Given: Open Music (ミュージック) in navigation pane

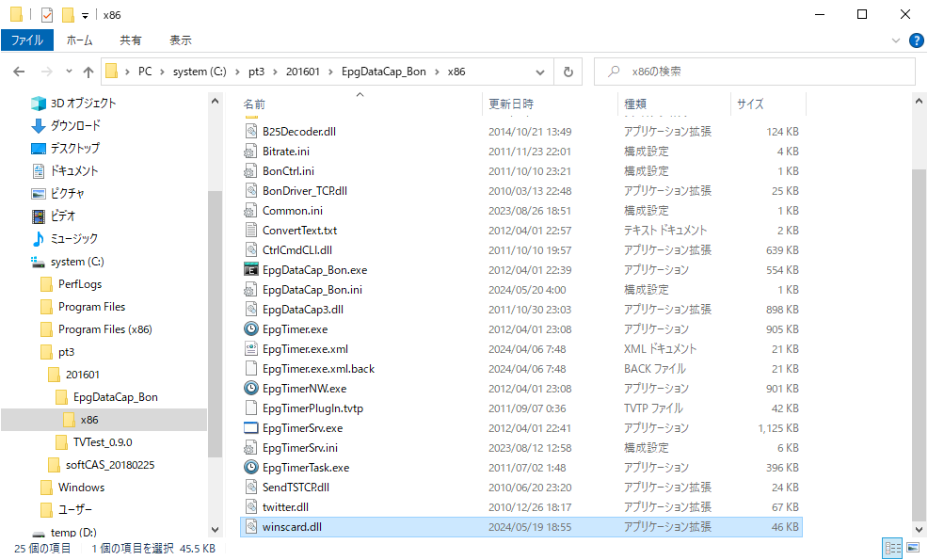Looking at the screenshot, I should [x=64, y=238].
